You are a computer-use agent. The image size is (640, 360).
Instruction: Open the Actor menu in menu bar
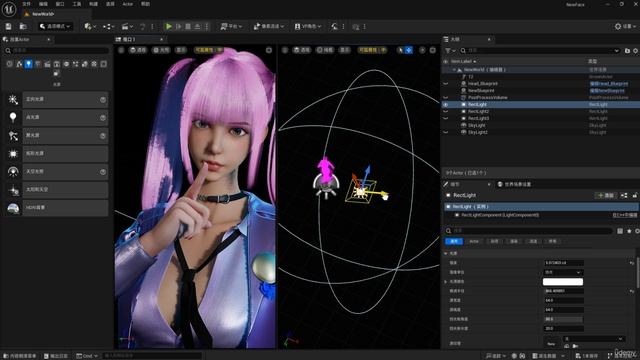pyautogui.click(x=128, y=4)
